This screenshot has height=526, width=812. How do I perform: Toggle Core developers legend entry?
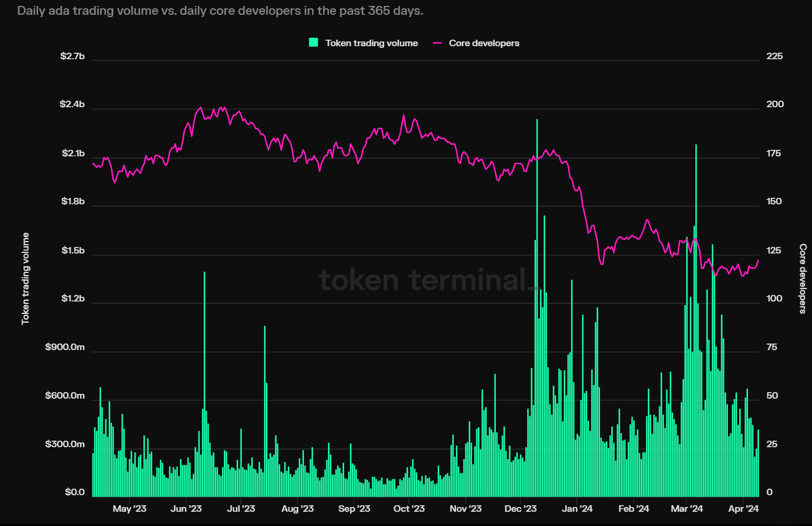pos(476,43)
